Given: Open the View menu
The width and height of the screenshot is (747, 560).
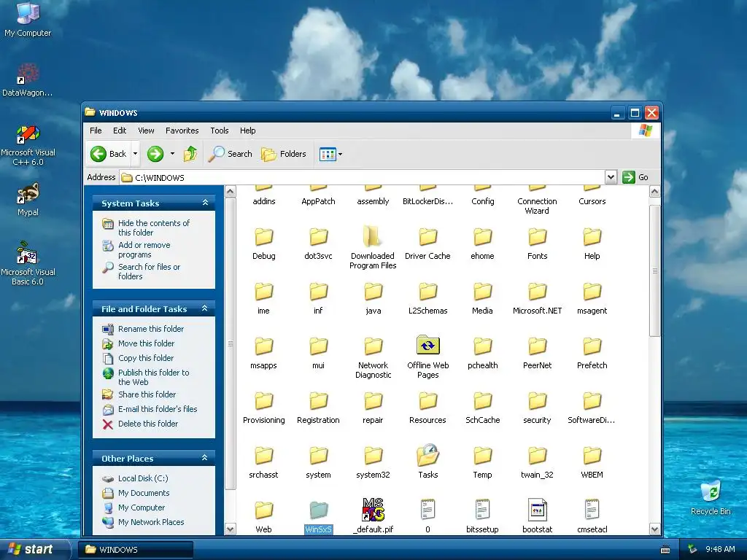Looking at the screenshot, I should click(x=146, y=131).
